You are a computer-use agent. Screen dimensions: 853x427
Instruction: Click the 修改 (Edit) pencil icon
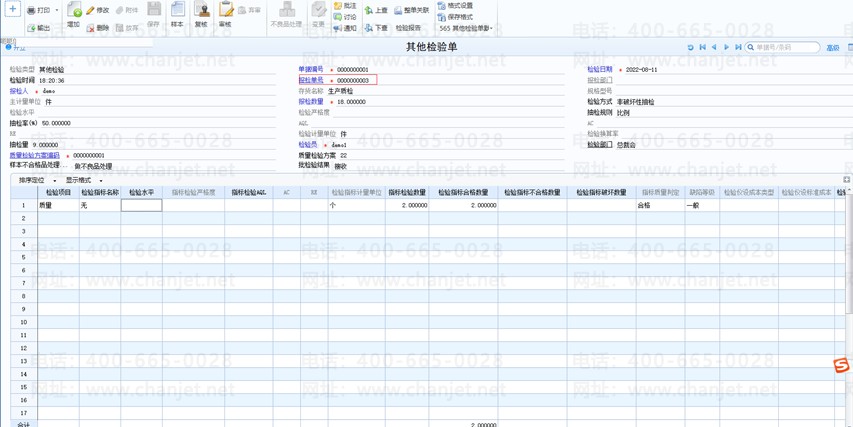pyautogui.click(x=97, y=10)
